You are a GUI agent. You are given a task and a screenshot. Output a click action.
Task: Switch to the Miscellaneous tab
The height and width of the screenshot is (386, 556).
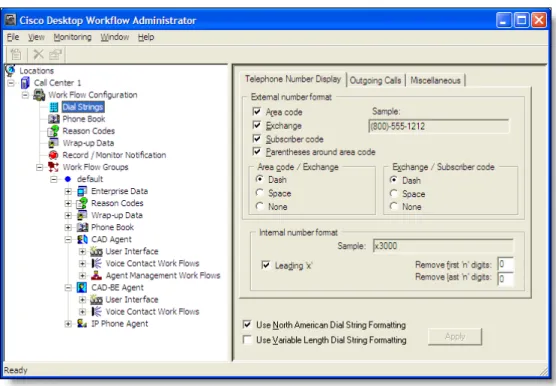435,80
